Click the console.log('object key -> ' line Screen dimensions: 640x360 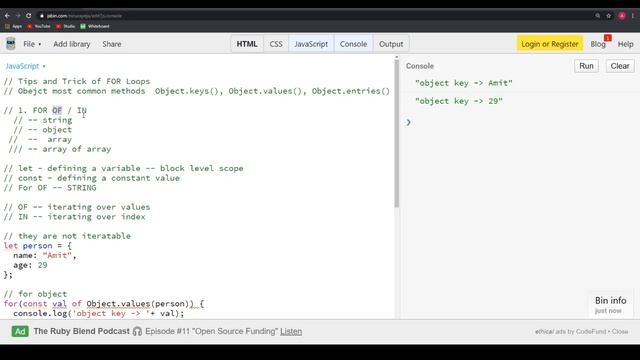[x=98, y=313]
